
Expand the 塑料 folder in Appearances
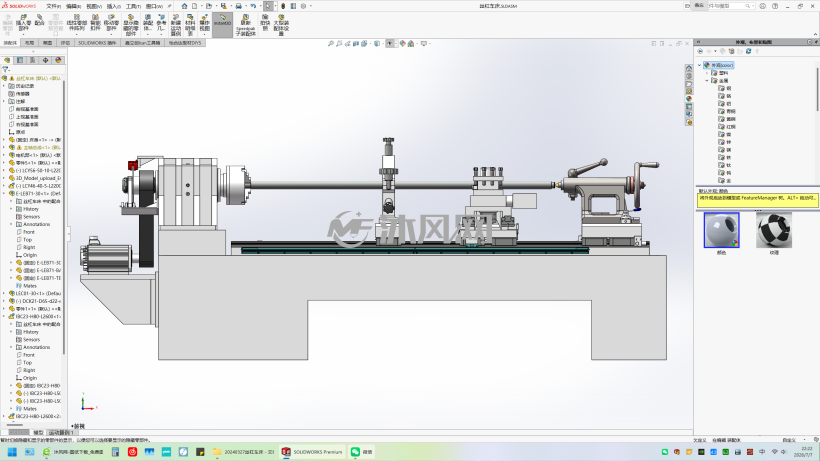(x=707, y=73)
